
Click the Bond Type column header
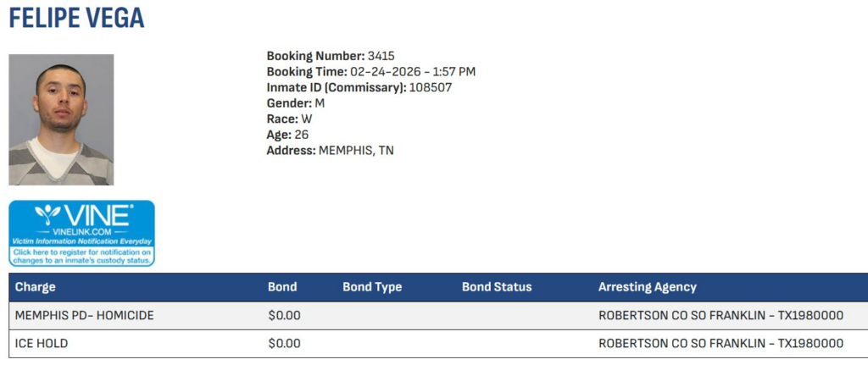click(x=372, y=287)
